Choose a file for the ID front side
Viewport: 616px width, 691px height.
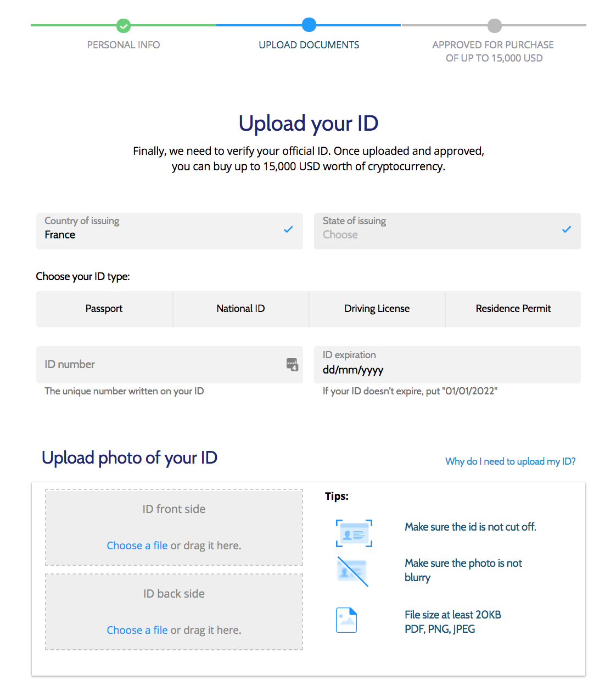pos(137,545)
